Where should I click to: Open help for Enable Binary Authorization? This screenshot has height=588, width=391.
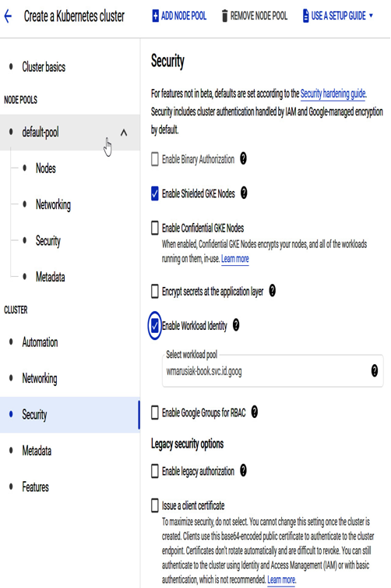click(x=244, y=158)
